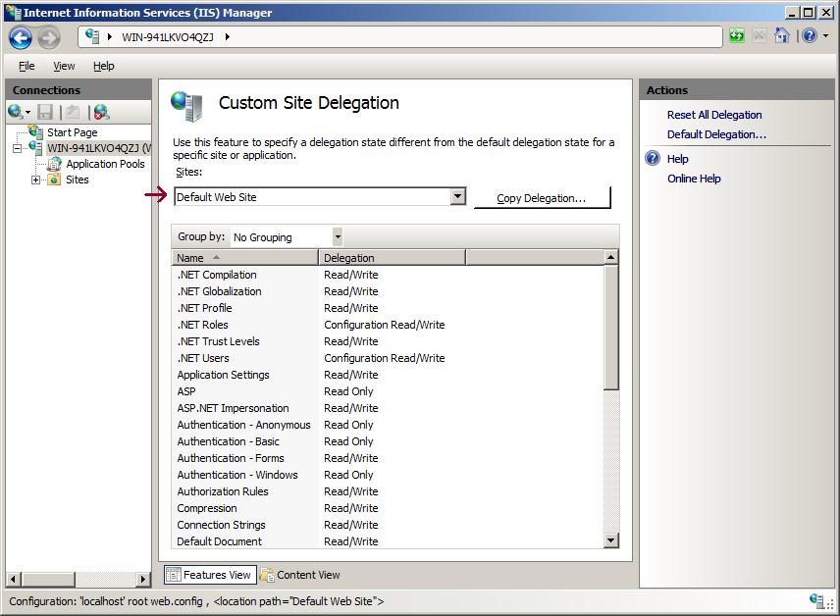Click the greyed Forward navigation arrow
This screenshot has width=840, height=616.
click(x=49, y=37)
